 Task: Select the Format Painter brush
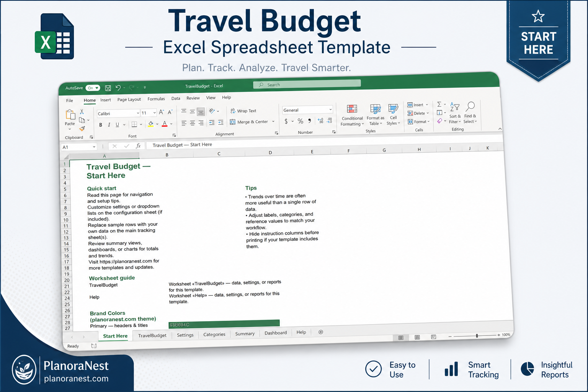[82, 129]
